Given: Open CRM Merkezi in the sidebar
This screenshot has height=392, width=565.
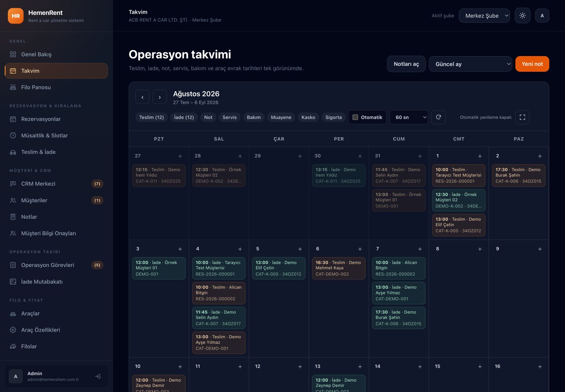Looking at the screenshot, I should click(56, 184).
